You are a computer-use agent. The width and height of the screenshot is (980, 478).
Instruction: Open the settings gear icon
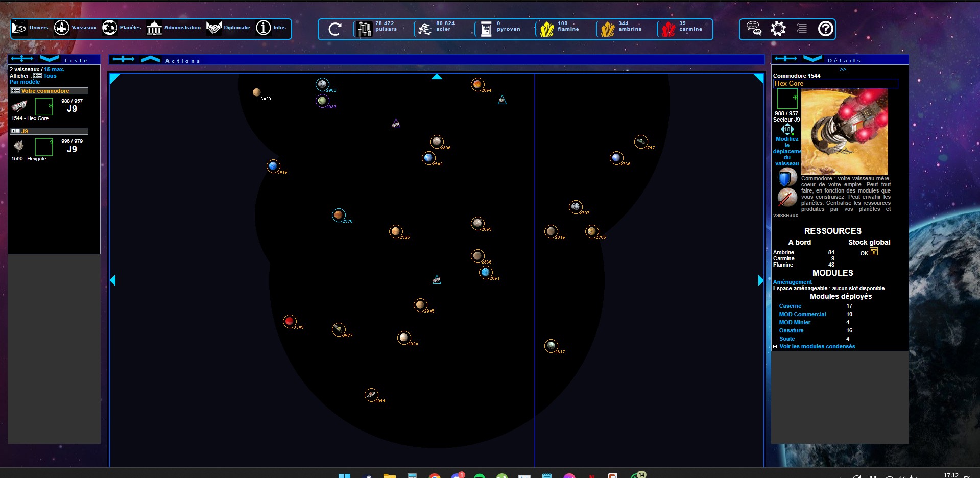(778, 29)
